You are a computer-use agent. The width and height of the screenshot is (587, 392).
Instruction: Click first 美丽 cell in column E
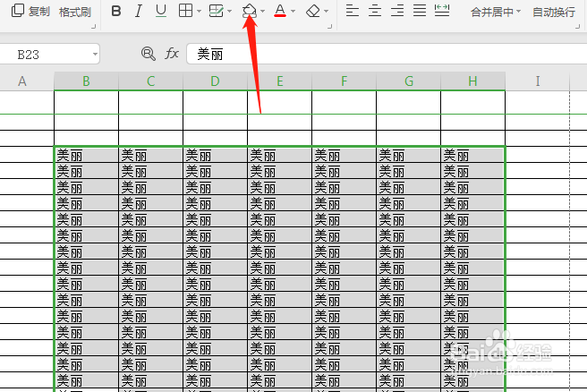280,155
